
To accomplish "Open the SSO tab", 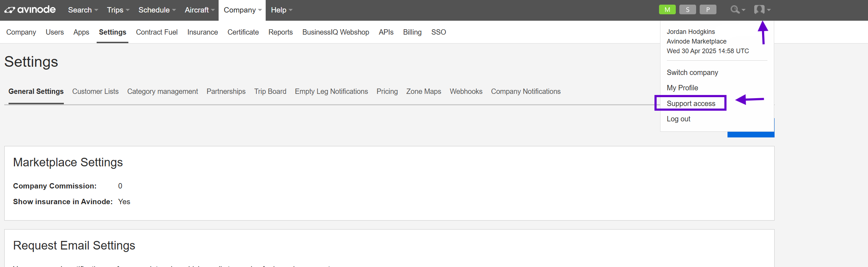I will (439, 32).
